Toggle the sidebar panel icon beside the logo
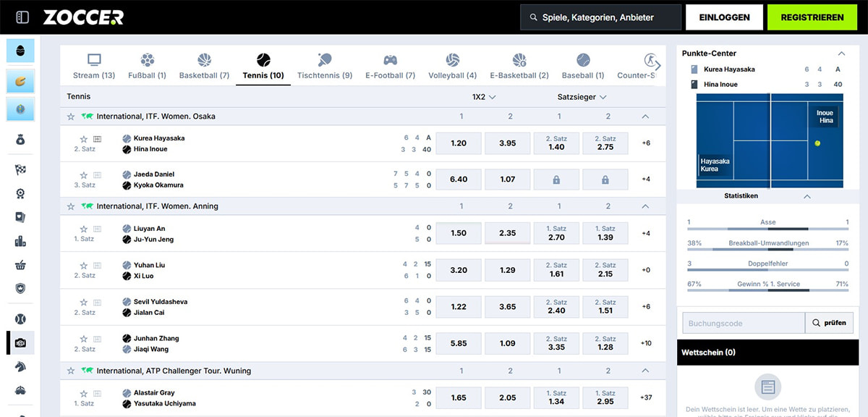Viewport: 868px width, 417px height. click(x=22, y=17)
